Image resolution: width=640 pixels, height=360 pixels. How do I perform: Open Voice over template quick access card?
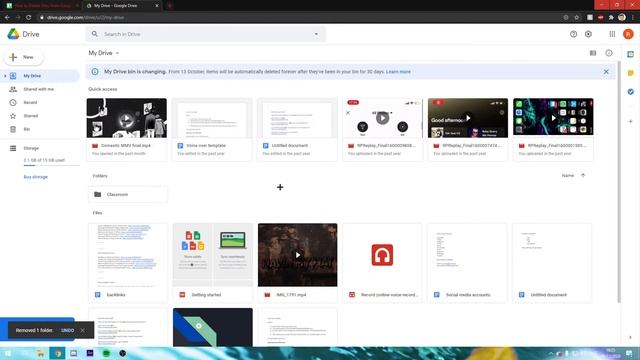[x=212, y=129]
